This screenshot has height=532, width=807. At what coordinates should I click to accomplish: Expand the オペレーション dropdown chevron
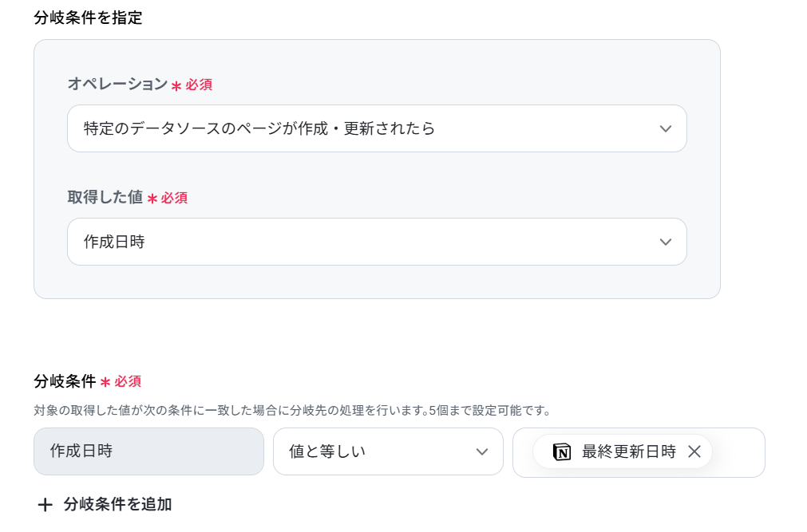click(x=666, y=128)
